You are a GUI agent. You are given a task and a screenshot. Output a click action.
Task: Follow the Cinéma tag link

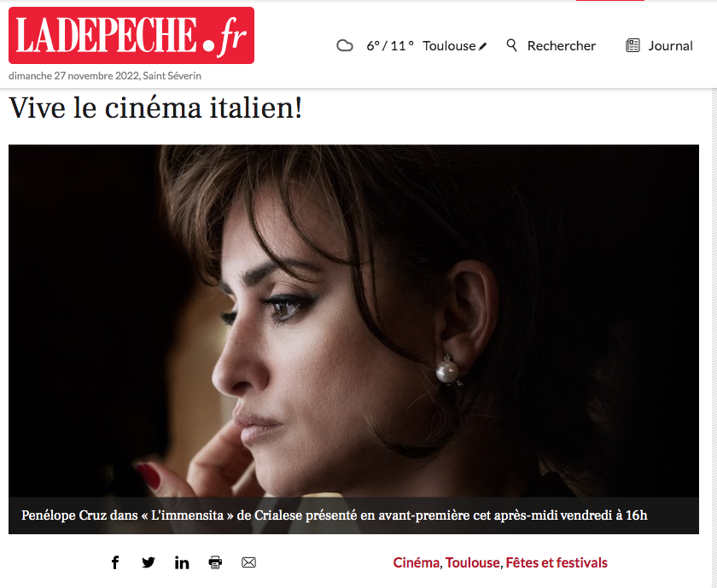tap(417, 562)
